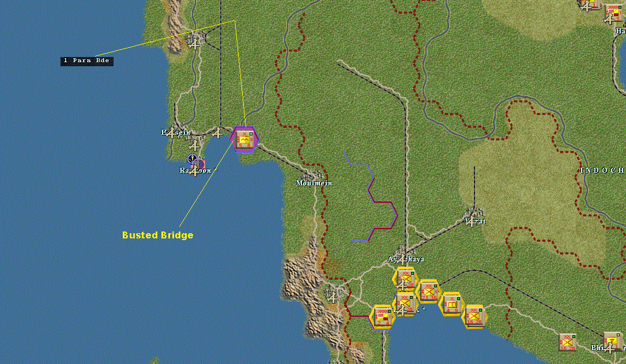Click the airfield icon north of Bassein near mountains

194,44
